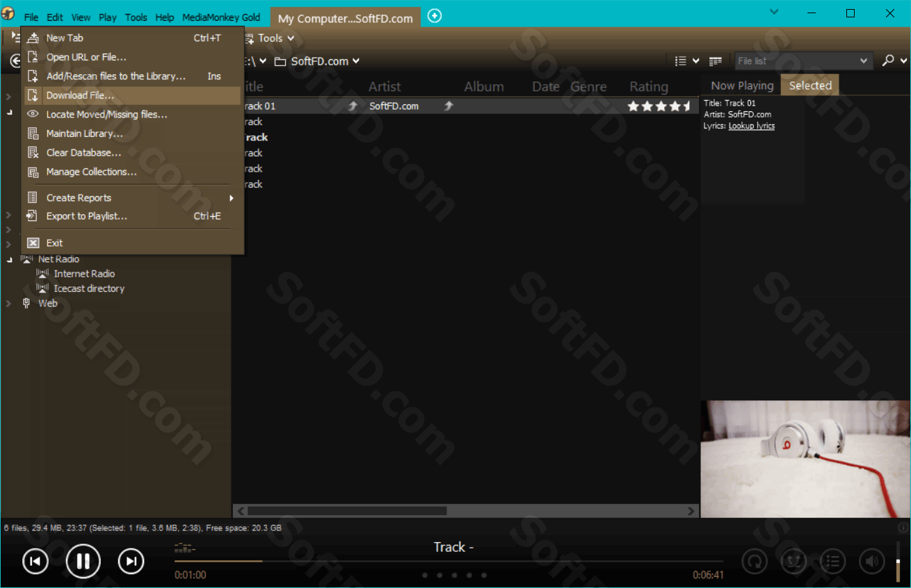Select Open URL or File entry
Viewport: 911px width, 588px height.
coord(133,57)
